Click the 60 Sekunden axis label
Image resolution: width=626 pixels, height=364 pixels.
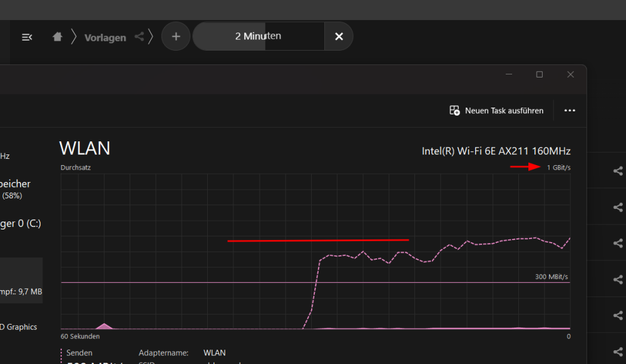[x=80, y=336]
